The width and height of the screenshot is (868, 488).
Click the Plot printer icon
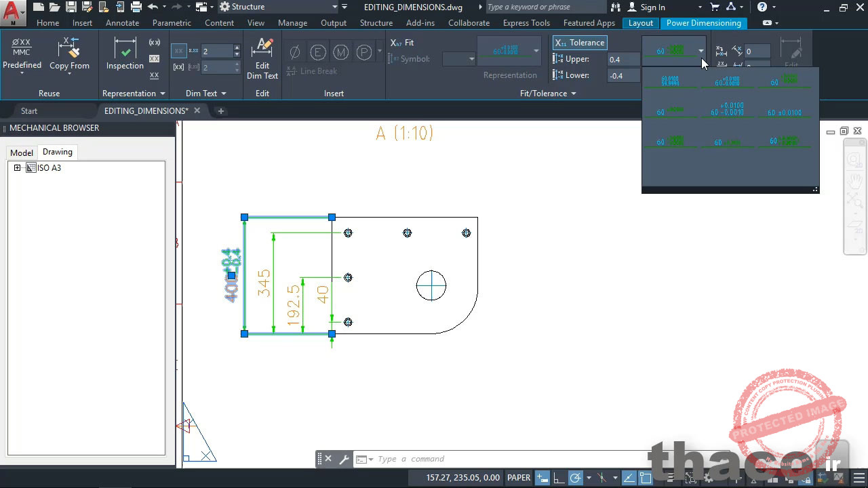click(136, 7)
